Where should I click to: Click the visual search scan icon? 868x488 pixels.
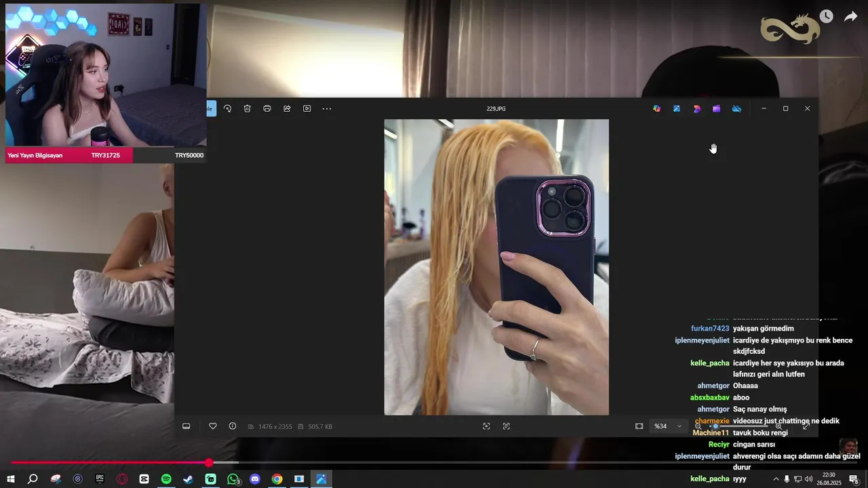click(486, 426)
